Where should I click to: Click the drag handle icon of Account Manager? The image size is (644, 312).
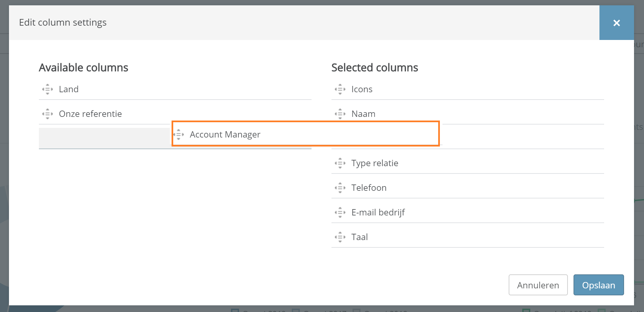coord(179,135)
